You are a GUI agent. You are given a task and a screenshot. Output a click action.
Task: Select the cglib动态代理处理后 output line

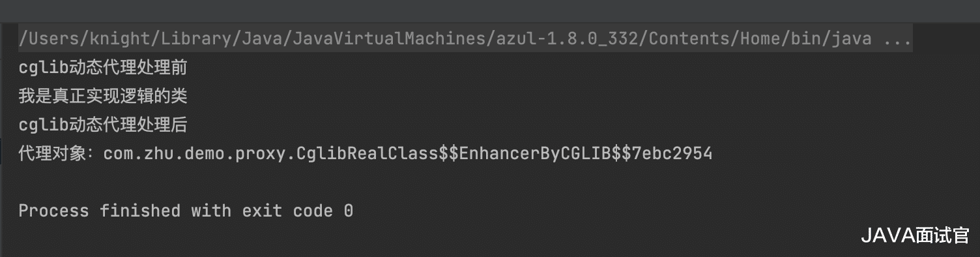[103, 125]
